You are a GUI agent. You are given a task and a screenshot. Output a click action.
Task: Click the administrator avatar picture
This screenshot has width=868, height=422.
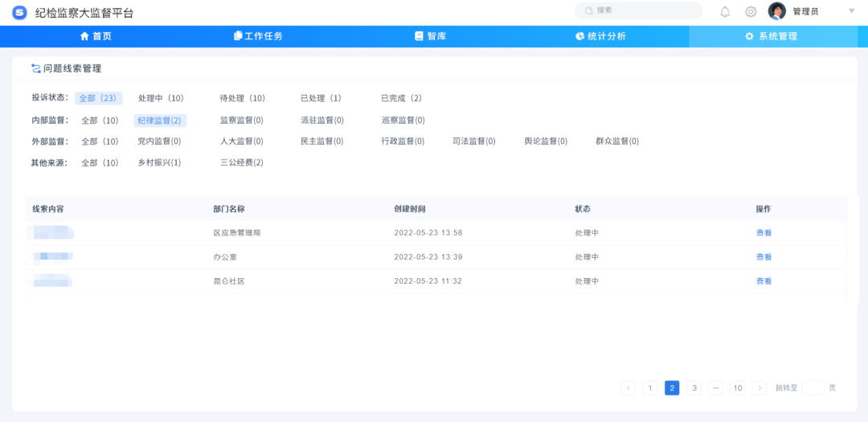coord(776,11)
